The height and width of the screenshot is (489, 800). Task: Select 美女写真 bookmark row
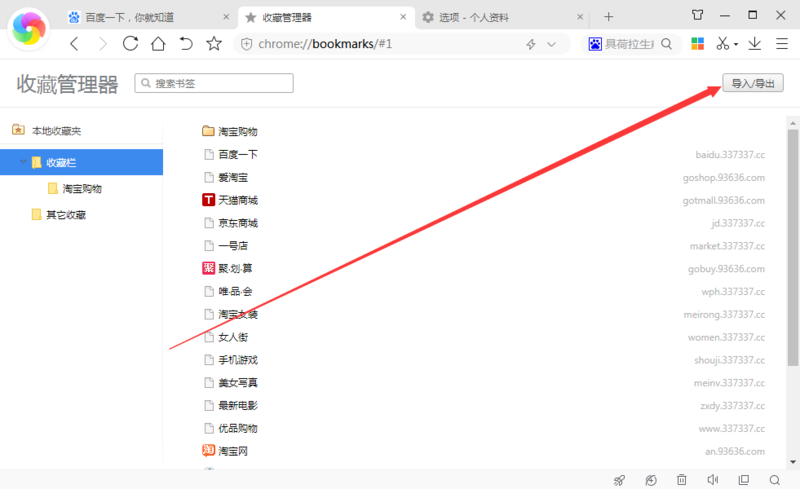coord(483,383)
